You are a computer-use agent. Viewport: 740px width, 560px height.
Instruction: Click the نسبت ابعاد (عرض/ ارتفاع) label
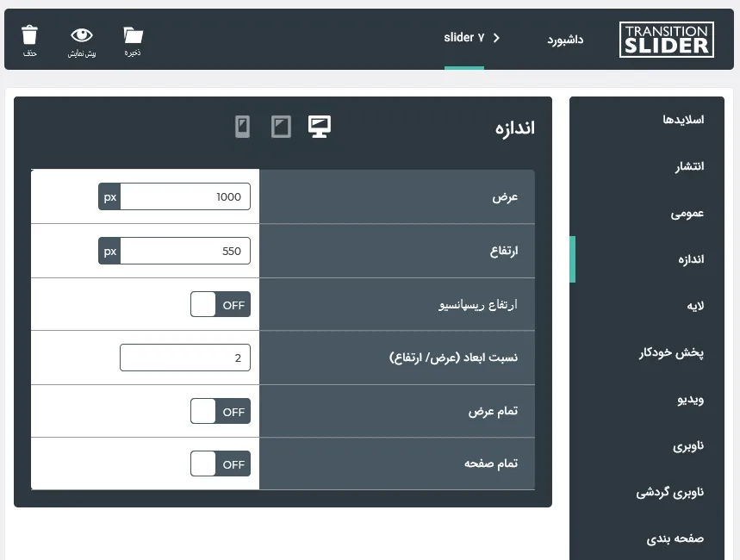click(x=453, y=358)
